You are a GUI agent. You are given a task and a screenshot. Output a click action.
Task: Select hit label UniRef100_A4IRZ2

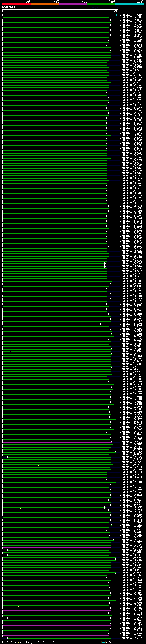coord(131,633)
